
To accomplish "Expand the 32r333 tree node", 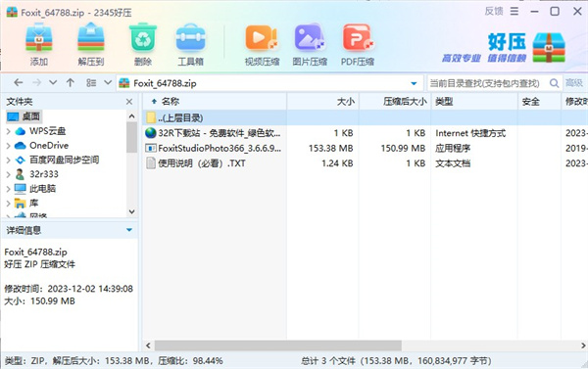I will [x=8, y=174].
